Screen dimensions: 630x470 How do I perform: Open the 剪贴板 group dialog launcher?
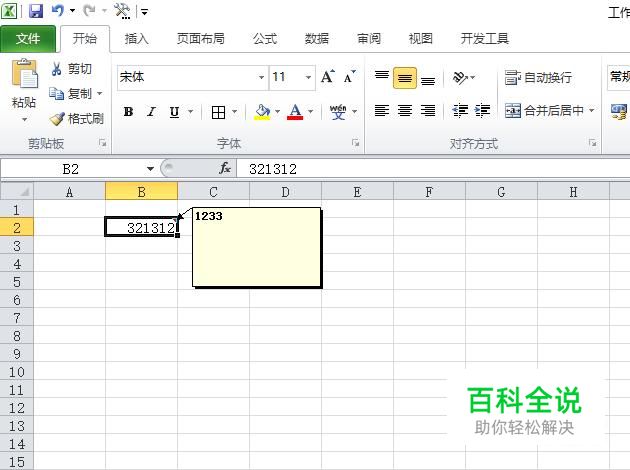click(103, 143)
